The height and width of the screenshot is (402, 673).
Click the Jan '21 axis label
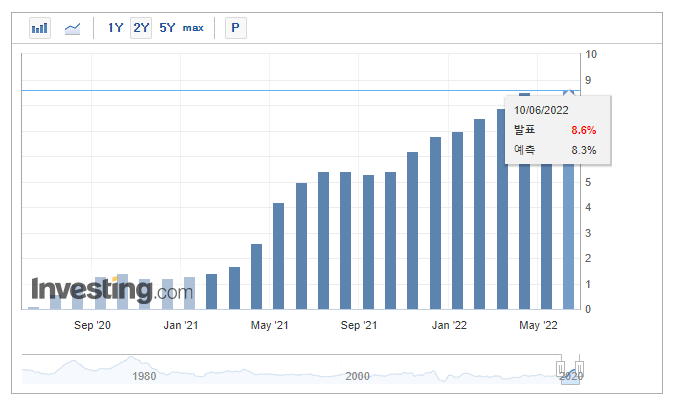pos(181,325)
